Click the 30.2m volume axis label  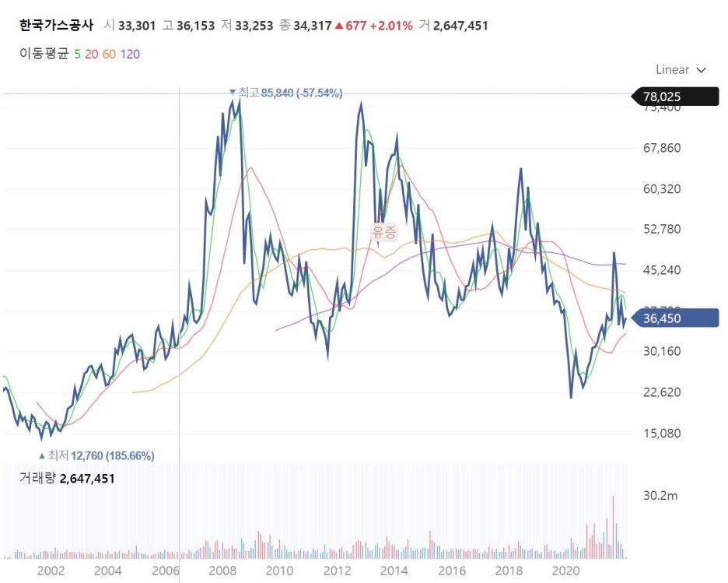[660, 496]
